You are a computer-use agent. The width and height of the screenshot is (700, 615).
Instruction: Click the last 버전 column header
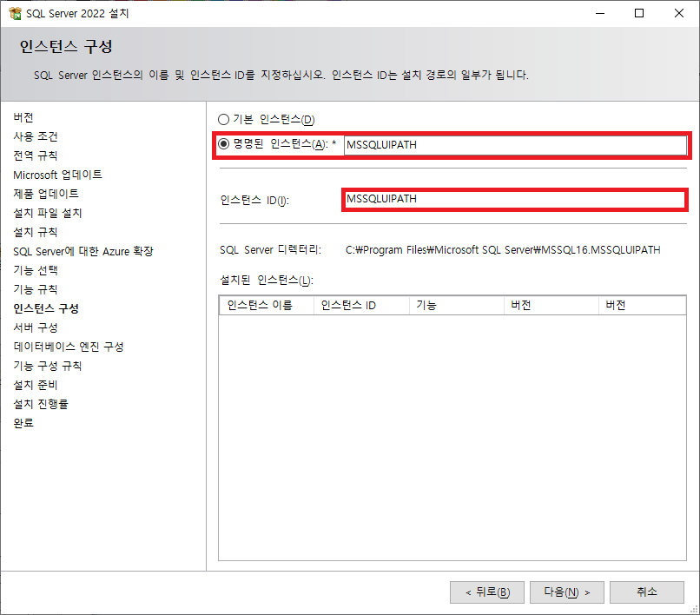pyautogui.click(x=642, y=306)
